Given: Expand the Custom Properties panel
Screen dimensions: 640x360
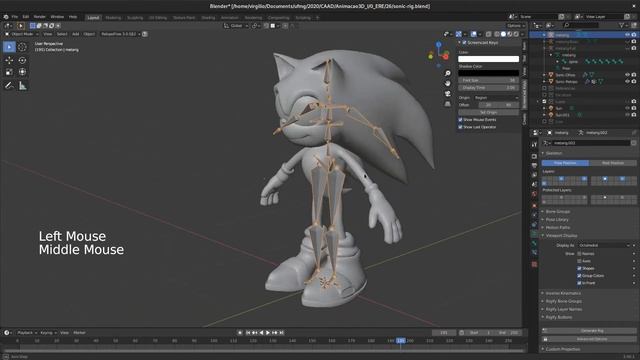Looking at the screenshot, I should coord(562,349).
